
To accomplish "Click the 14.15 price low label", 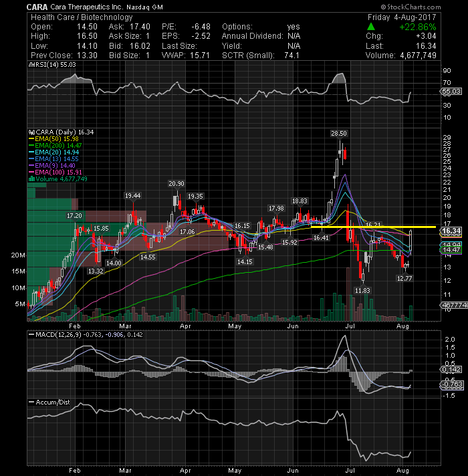I will tap(245, 261).
